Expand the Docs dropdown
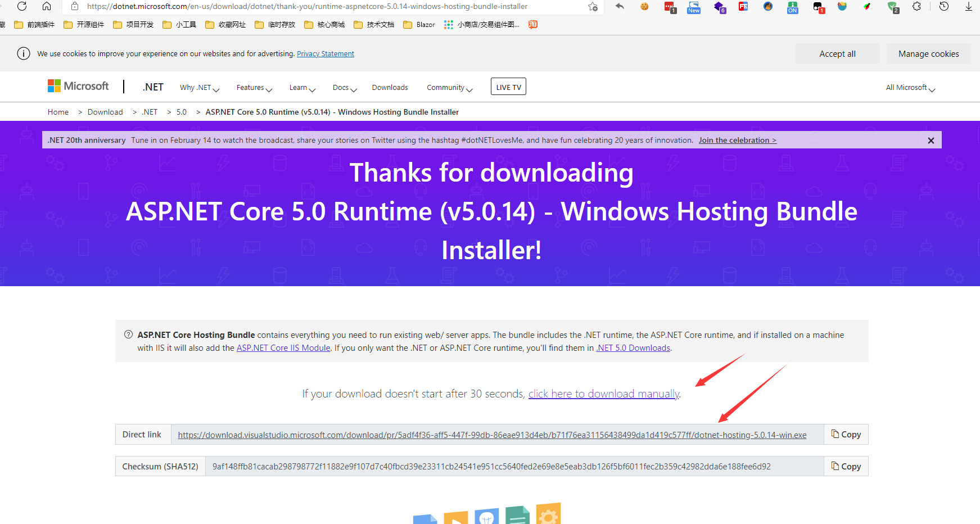The width and height of the screenshot is (980, 524). pos(345,88)
